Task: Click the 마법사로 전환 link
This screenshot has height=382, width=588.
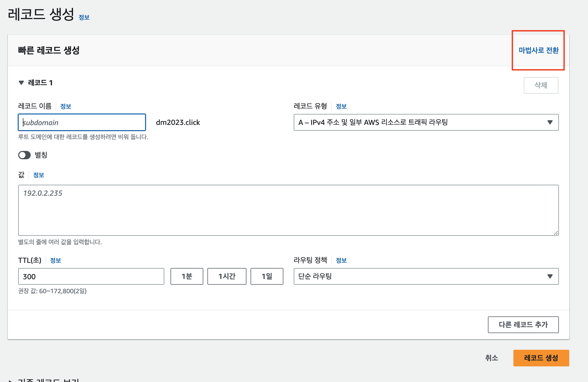Action: (x=538, y=50)
